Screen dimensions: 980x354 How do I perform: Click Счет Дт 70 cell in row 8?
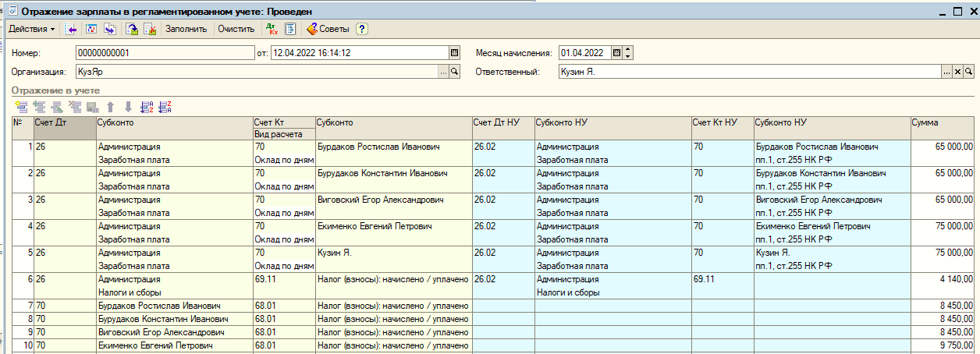click(65, 319)
